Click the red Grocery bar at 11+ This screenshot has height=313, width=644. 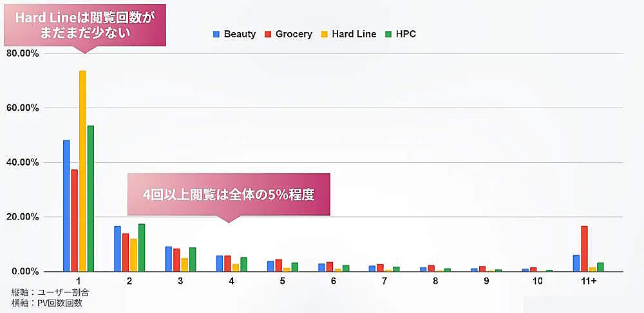click(x=584, y=249)
